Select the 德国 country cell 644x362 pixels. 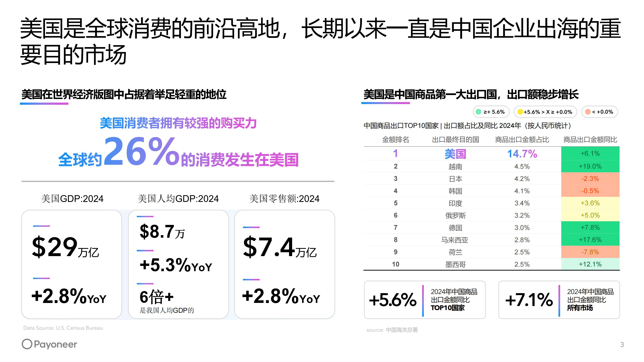455,228
